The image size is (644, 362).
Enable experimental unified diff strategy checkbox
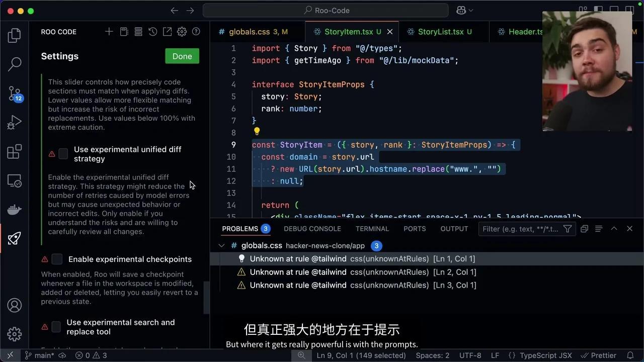(x=63, y=154)
